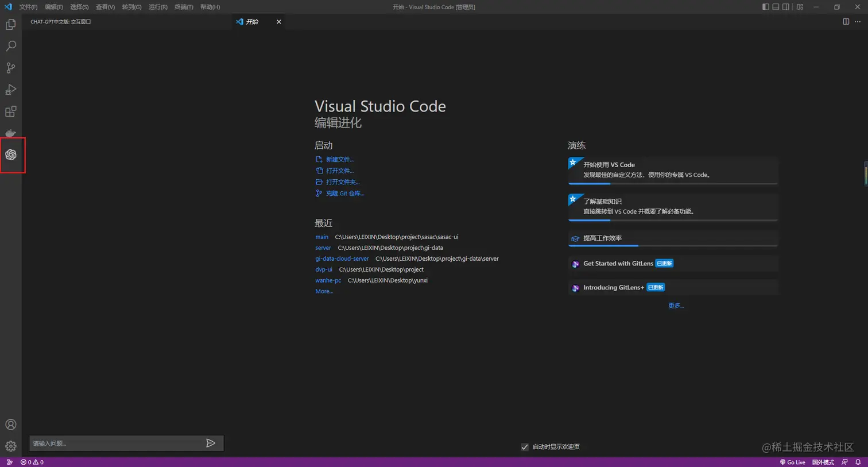Screen dimensions: 868x467
Task: Open the Run and Debug view
Action: (x=10, y=90)
